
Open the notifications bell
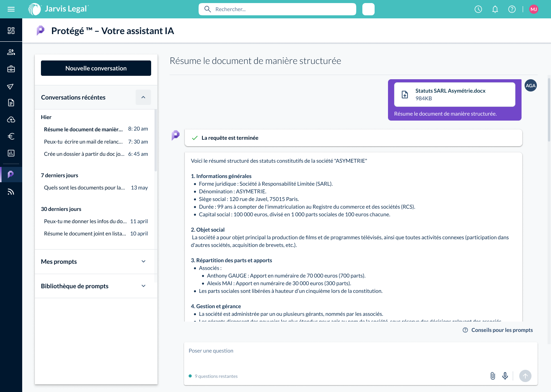pyautogui.click(x=495, y=9)
